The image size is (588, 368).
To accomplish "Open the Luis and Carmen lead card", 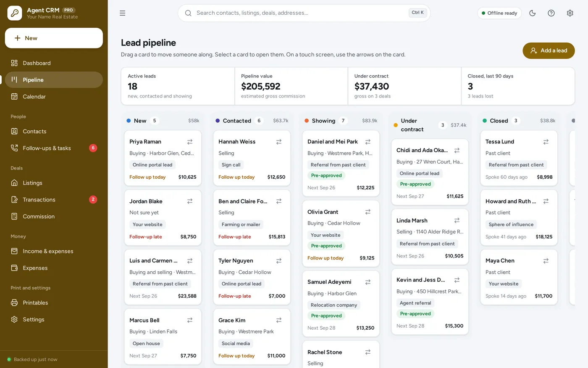I will tap(163, 277).
